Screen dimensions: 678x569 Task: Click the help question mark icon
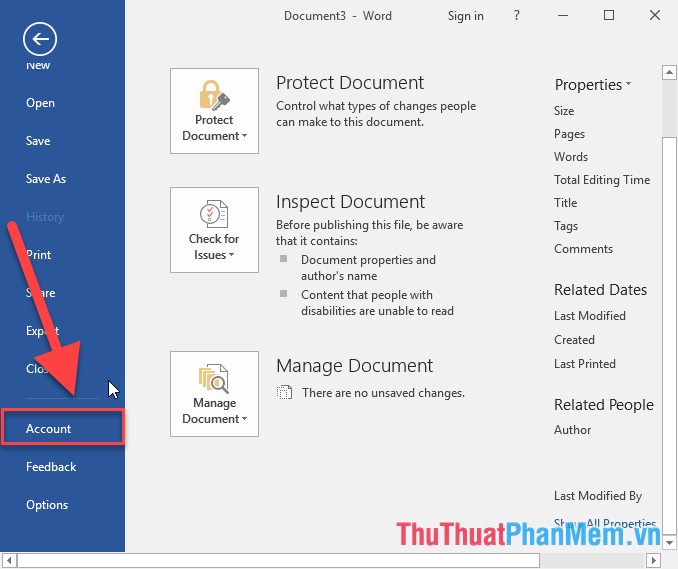tap(517, 16)
